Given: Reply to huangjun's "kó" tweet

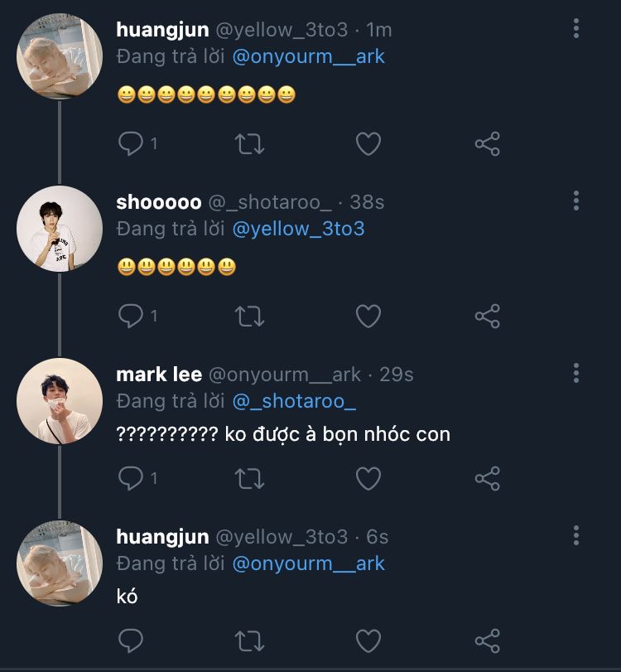Looking at the screenshot, I should 131,641.
